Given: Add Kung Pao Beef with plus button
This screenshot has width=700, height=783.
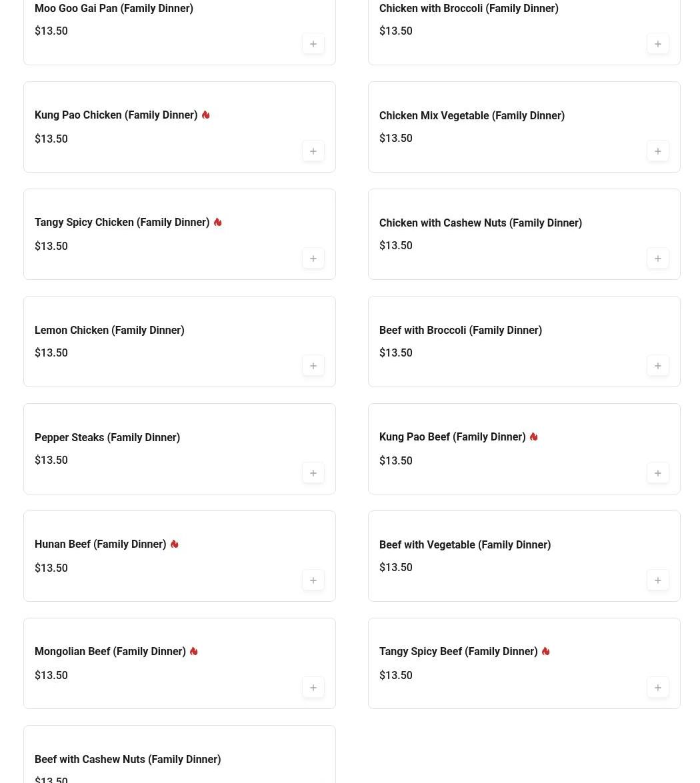Looking at the screenshot, I should tap(658, 473).
